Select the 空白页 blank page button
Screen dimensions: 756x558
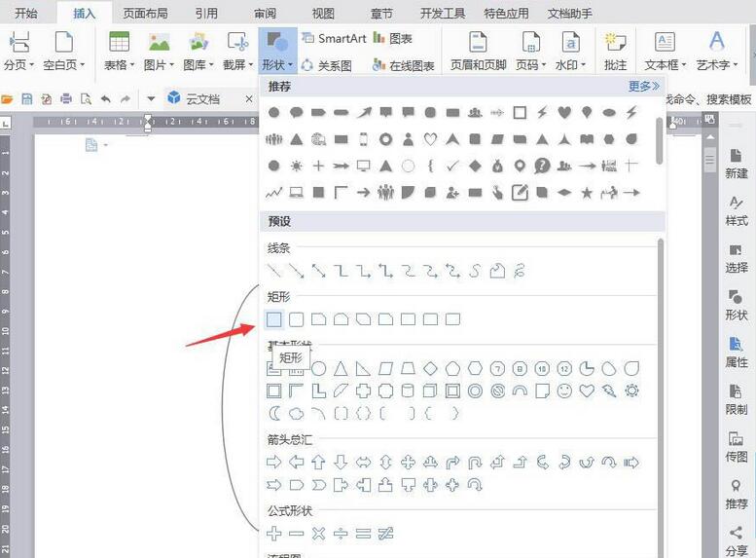pyautogui.click(x=63, y=53)
